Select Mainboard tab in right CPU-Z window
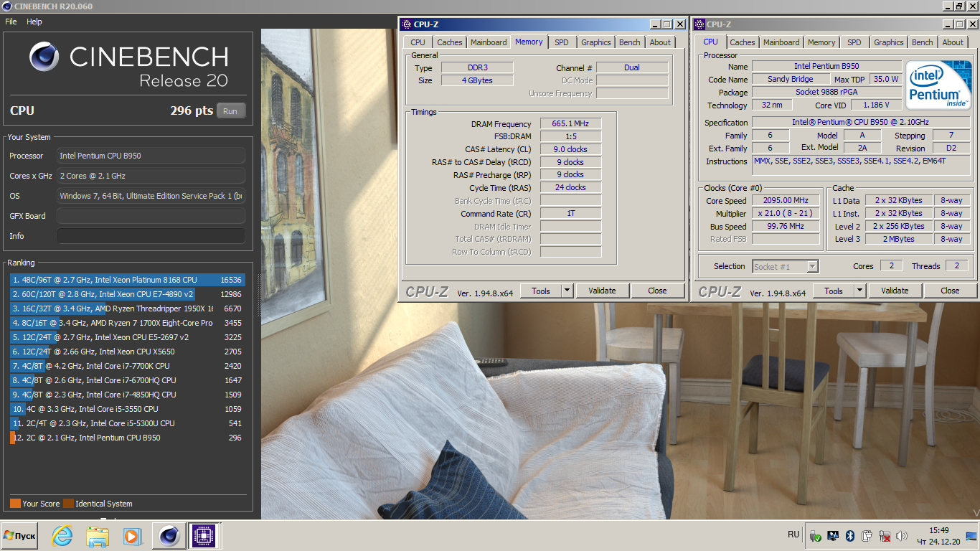Viewport: 980px width, 551px height. click(781, 42)
